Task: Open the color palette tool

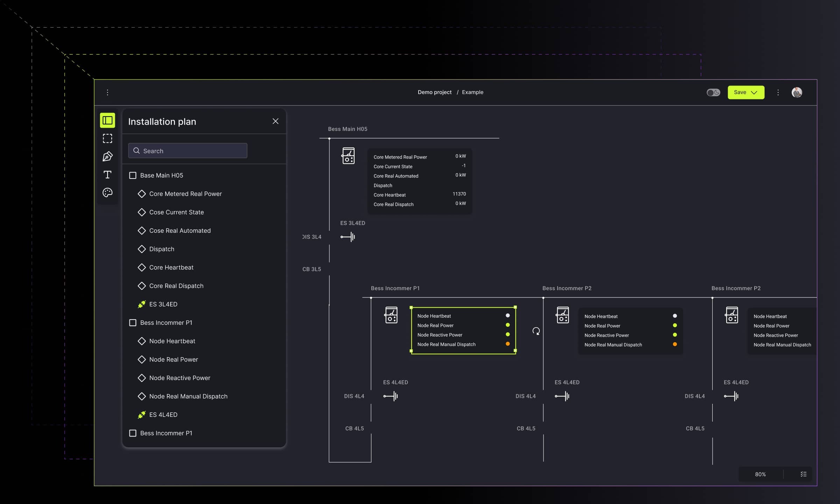Action: [107, 192]
